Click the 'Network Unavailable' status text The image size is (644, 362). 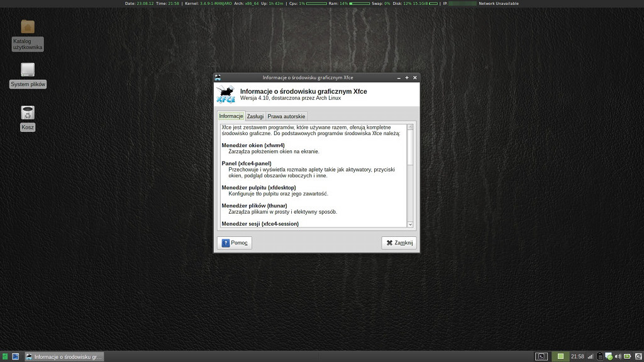tap(499, 3)
